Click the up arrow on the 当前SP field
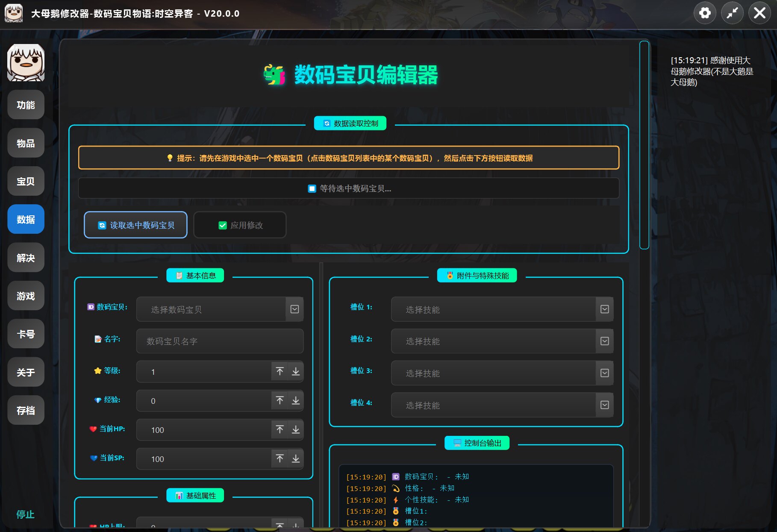 click(x=280, y=459)
